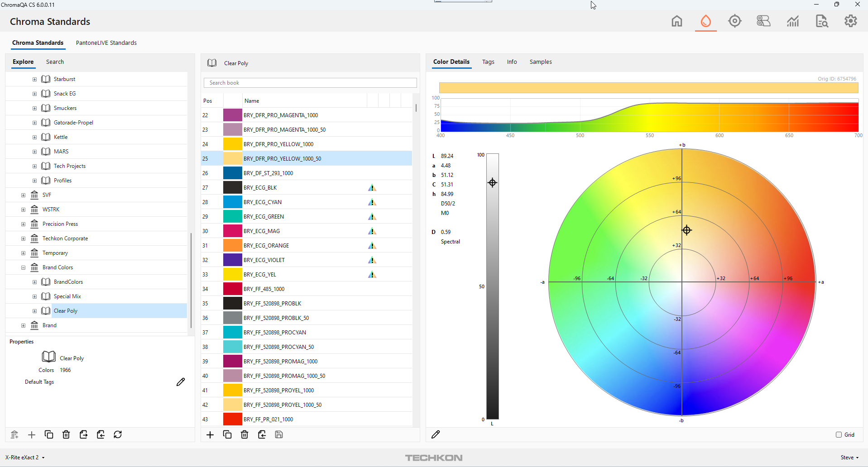Expand the WSTRK library node
This screenshot has height=467, width=868.
[x=23, y=210]
